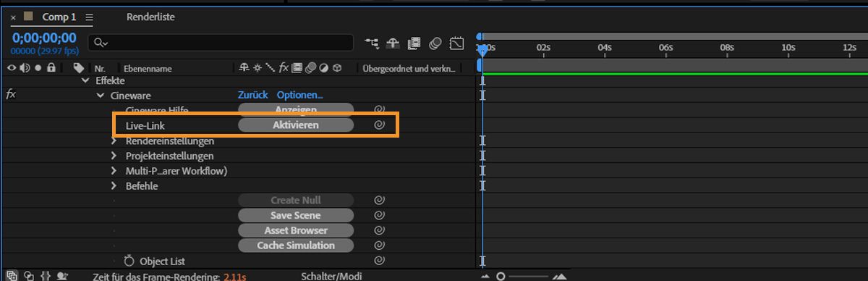Toggle the fx switch for Cineware effect

tap(11, 94)
